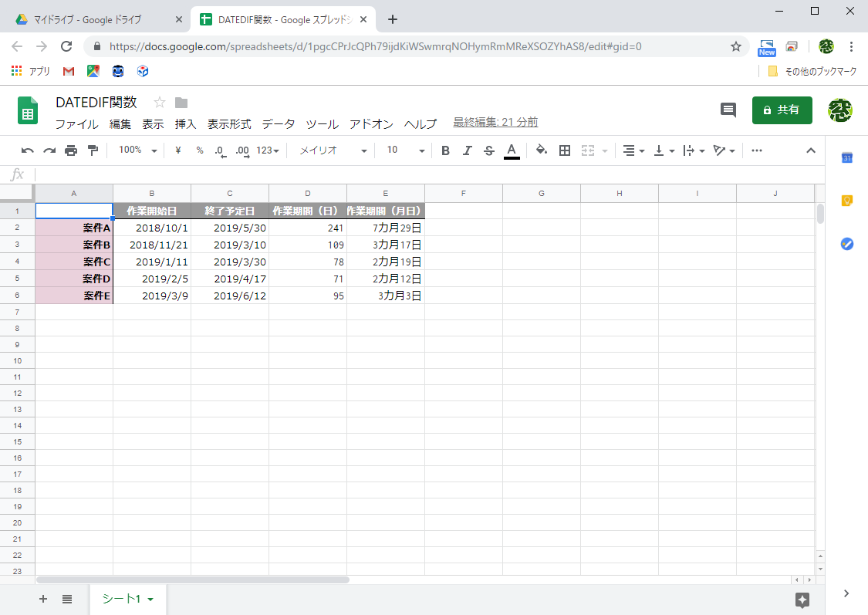Add a new sheet with the plus button
This screenshot has width=868, height=615.
point(42,599)
